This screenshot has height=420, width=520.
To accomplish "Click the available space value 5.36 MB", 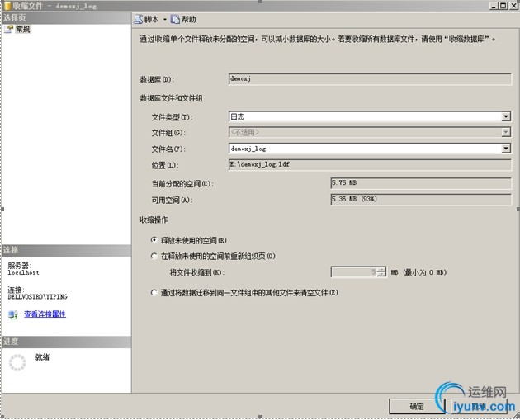I will point(421,199).
